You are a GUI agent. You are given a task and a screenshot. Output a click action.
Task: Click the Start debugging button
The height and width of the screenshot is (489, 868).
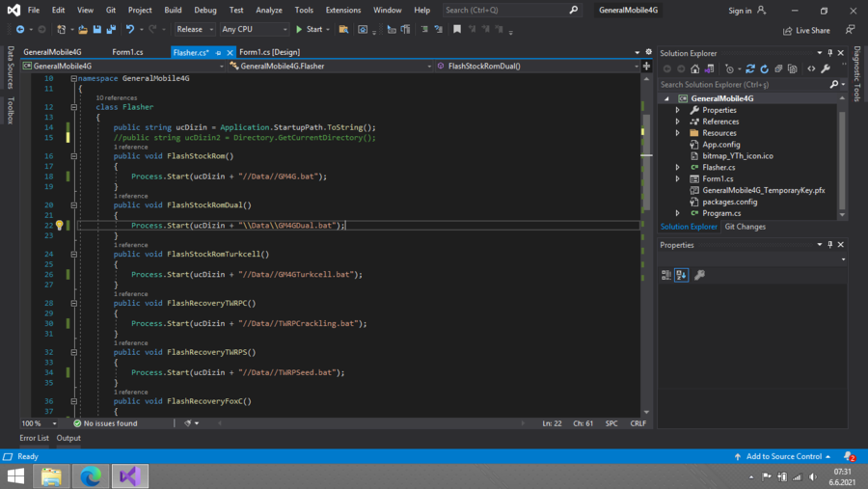(x=309, y=30)
